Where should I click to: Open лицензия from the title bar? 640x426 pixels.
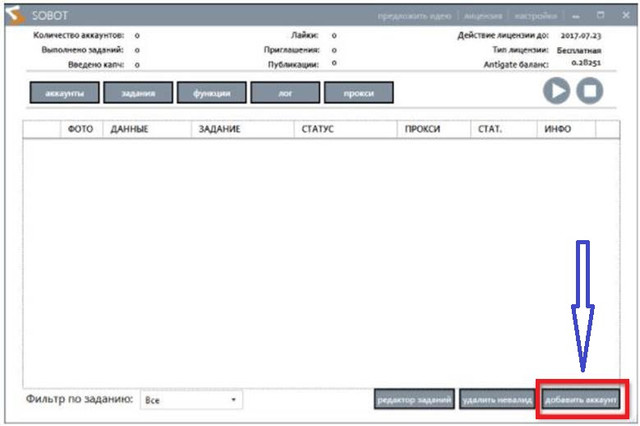point(484,17)
